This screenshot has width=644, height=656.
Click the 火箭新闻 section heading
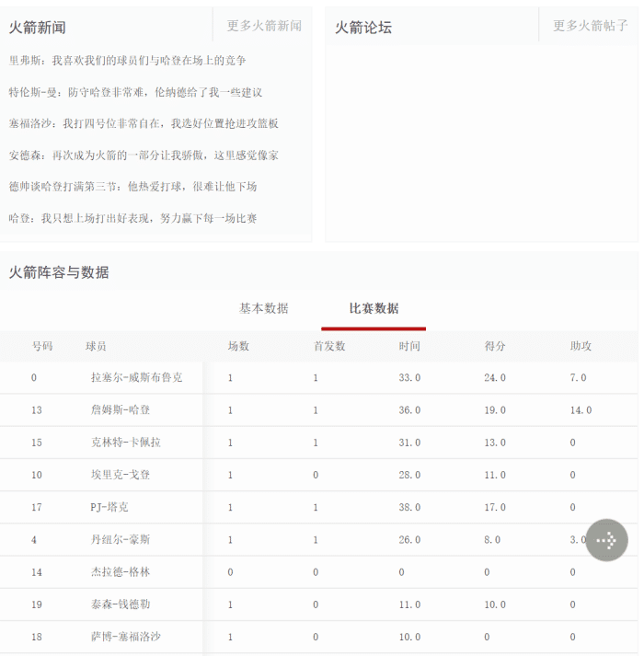pos(37,28)
